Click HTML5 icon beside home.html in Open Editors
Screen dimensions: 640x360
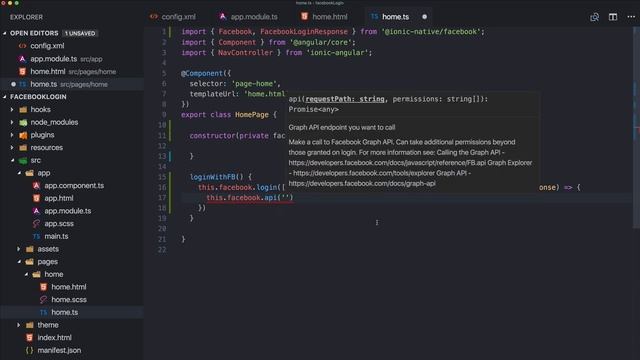[x=22, y=71]
